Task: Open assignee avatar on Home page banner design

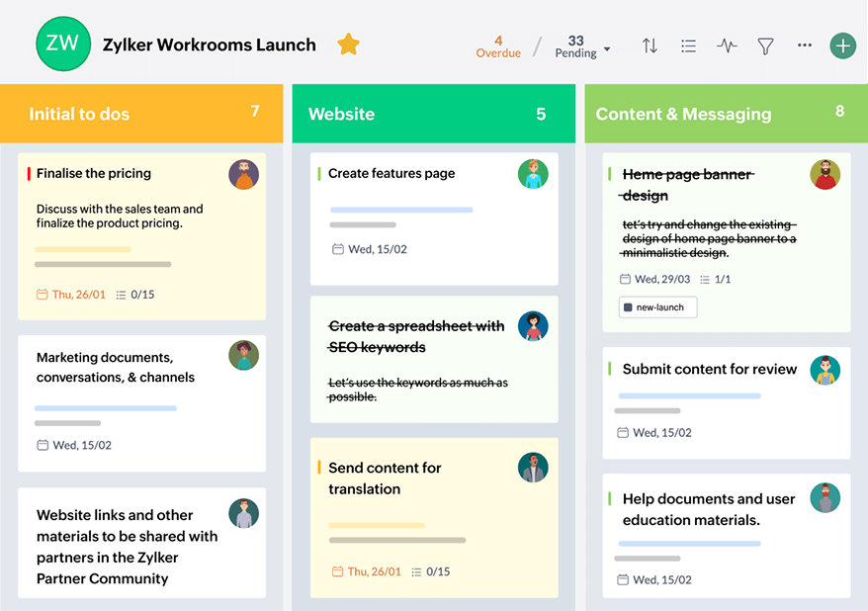Action: coord(825,174)
